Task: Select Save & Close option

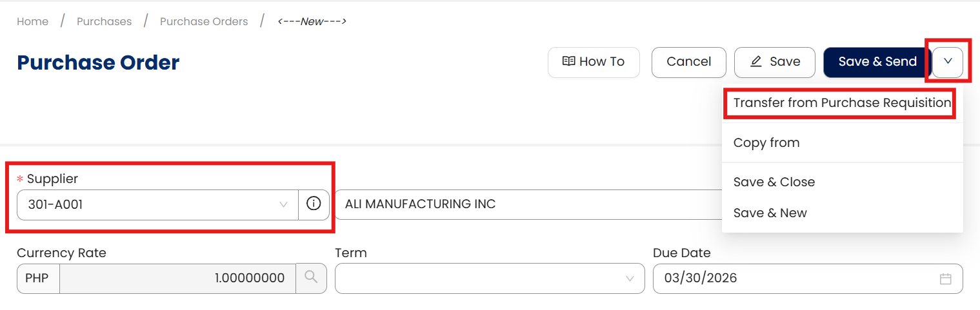Action: 774,182
